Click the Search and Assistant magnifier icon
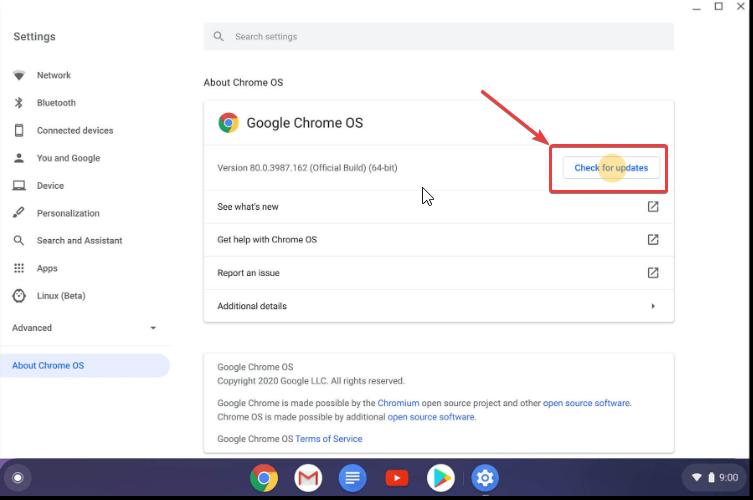 pyautogui.click(x=19, y=240)
